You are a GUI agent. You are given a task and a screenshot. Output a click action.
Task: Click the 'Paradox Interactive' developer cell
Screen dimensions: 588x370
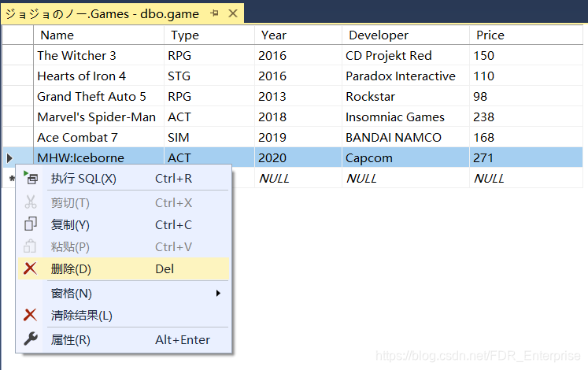[405, 76]
